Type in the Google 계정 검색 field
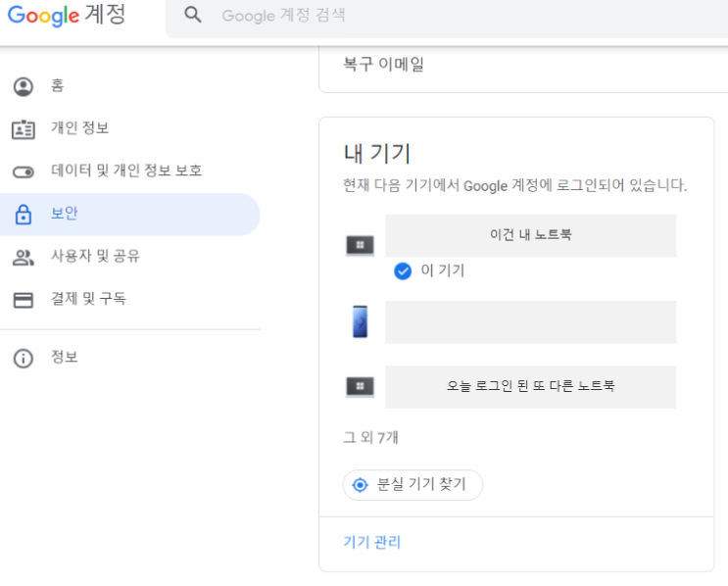The width and height of the screenshot is (728, 586). 441,17
